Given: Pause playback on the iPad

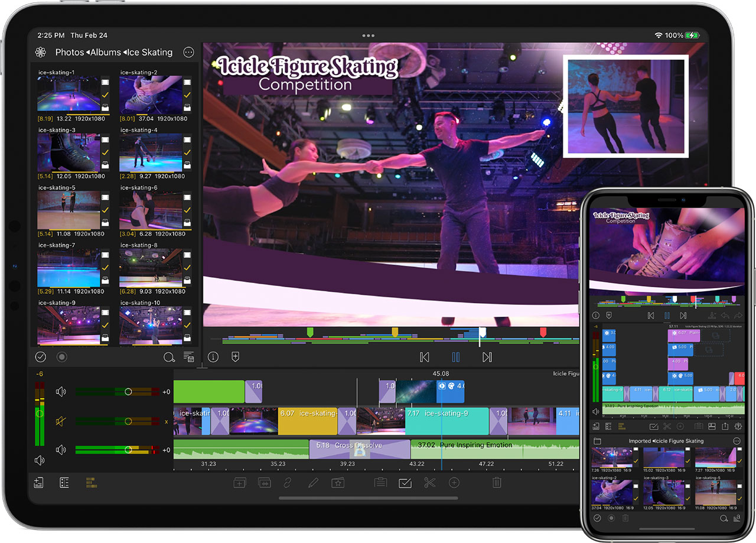Looking at the screenshot, I should coord(455,357).
